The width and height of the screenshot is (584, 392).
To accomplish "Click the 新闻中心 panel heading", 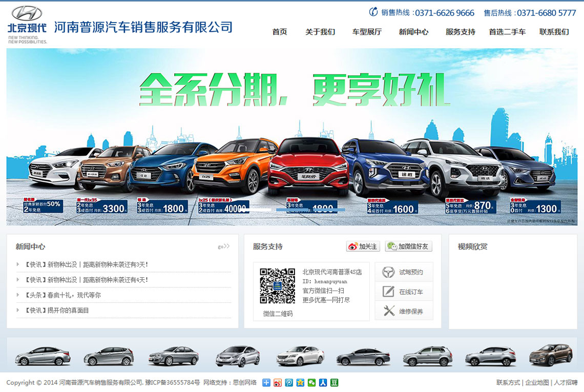I will coord(31,246).
